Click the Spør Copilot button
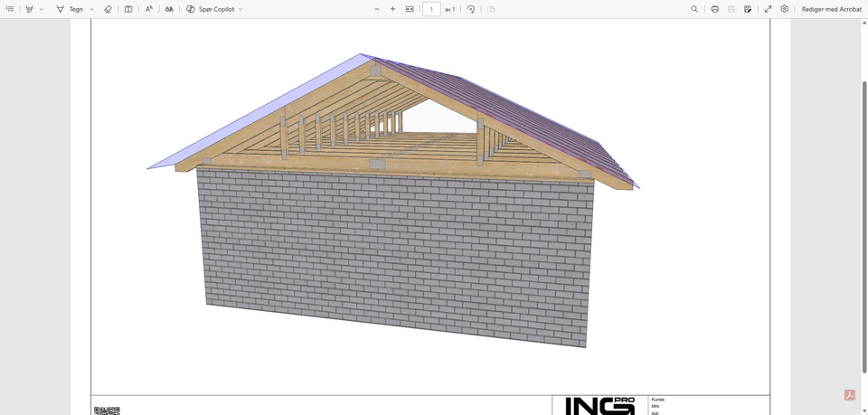This screenshot has width=868, height=415. 211,9
